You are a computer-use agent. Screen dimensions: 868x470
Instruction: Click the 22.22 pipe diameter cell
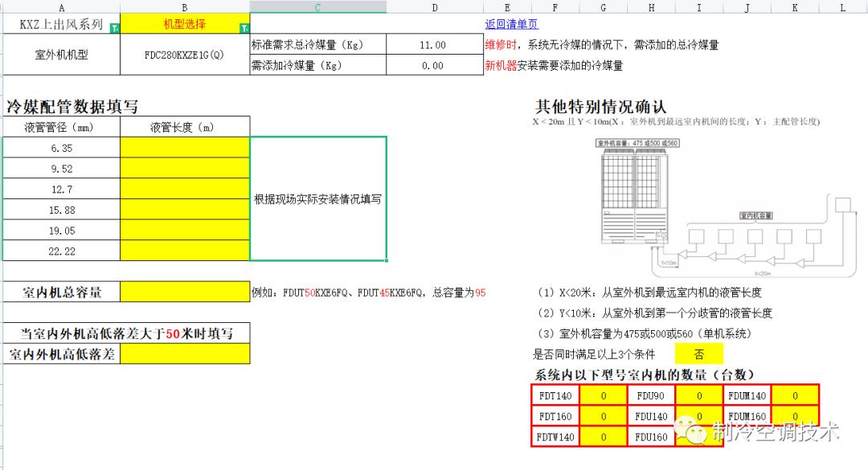(61, 251)
